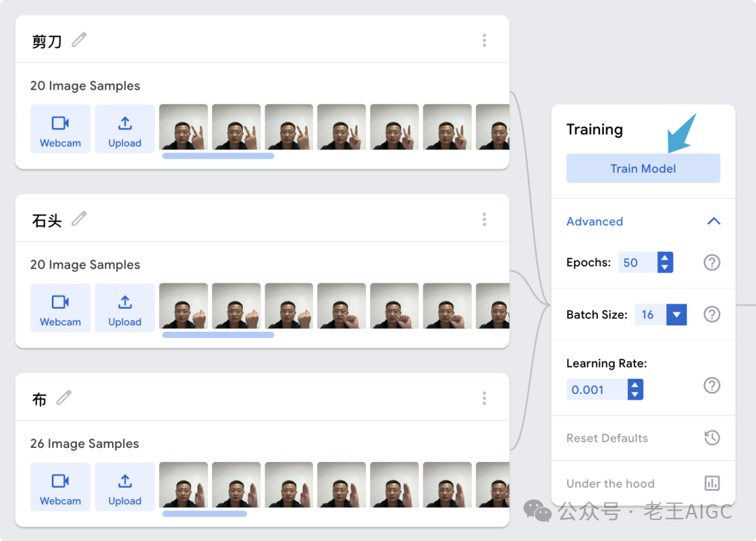Open the 剪刀 class options menu
Image resolution: width=756 pixels, height=541 pixels.
point(484,41)
